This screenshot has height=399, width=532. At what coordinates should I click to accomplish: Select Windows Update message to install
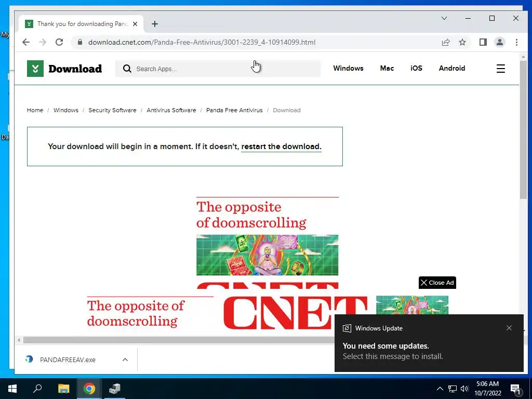(x=393, y=356)
